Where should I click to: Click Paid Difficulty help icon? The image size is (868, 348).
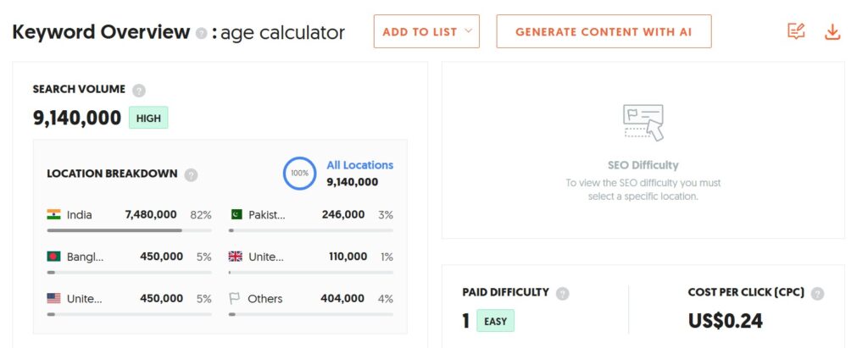click(x=563, y=294)
